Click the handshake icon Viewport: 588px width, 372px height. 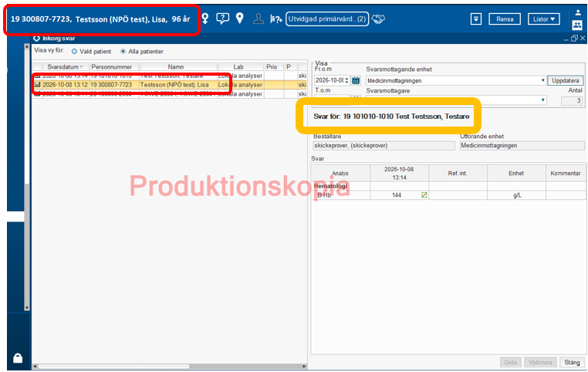coord(378,19)
